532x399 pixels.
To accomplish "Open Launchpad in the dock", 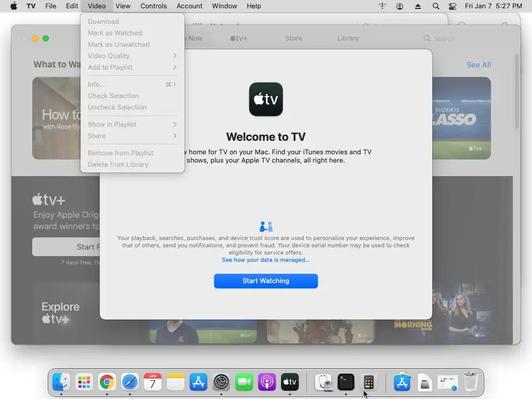I will pos(84,382).
